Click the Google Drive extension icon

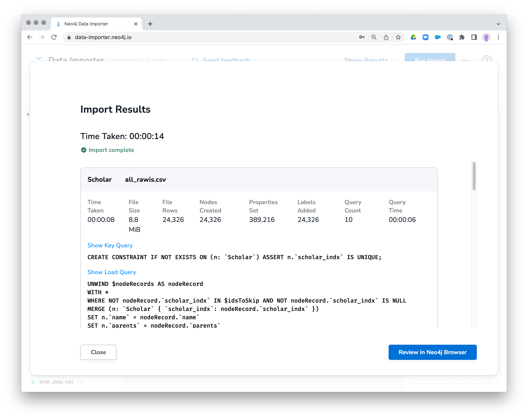pyautogui.click(x=413, y=37)
